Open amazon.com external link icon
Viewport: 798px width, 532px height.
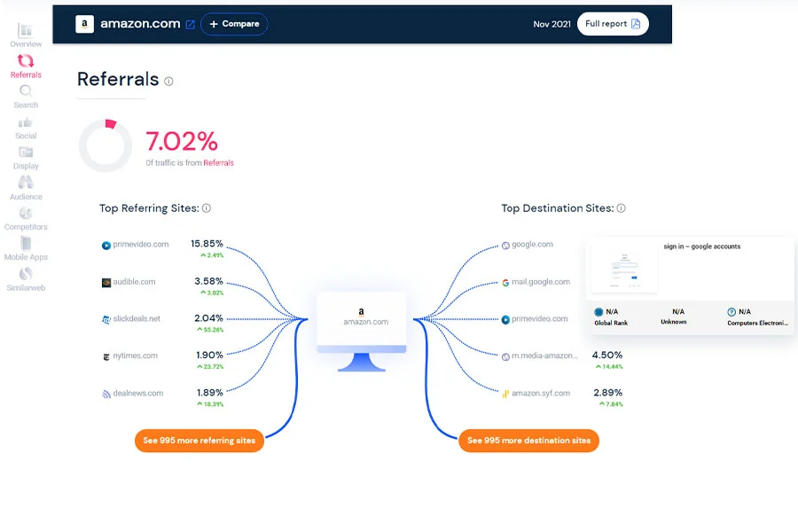click(191, 25)
